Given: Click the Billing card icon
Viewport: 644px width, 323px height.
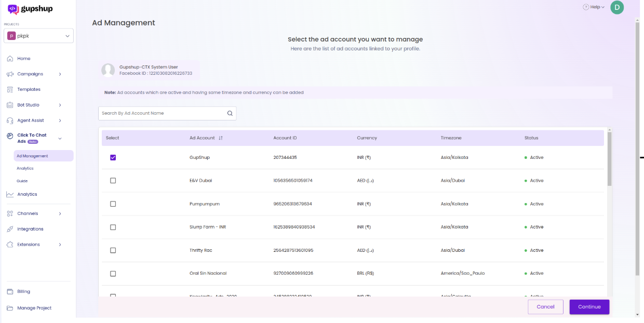Looking at the screenshot, I should tap(10, 292).
